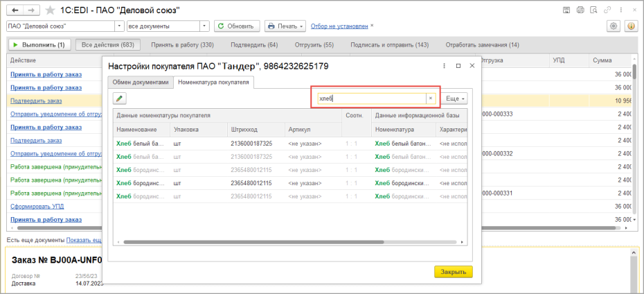Screen dimensions: 644x294
Task: Maximize the buyer settings dialog
Action: click(458, 66)
